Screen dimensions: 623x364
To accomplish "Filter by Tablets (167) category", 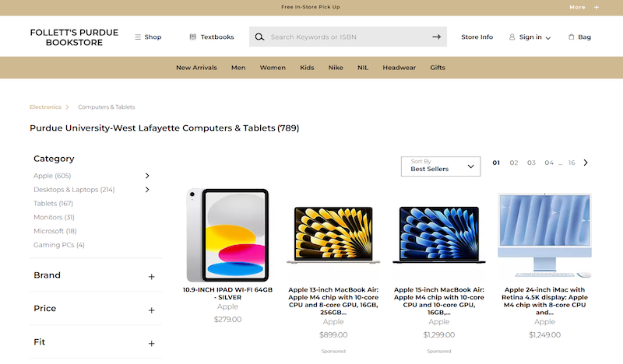I will coord(53,204).
